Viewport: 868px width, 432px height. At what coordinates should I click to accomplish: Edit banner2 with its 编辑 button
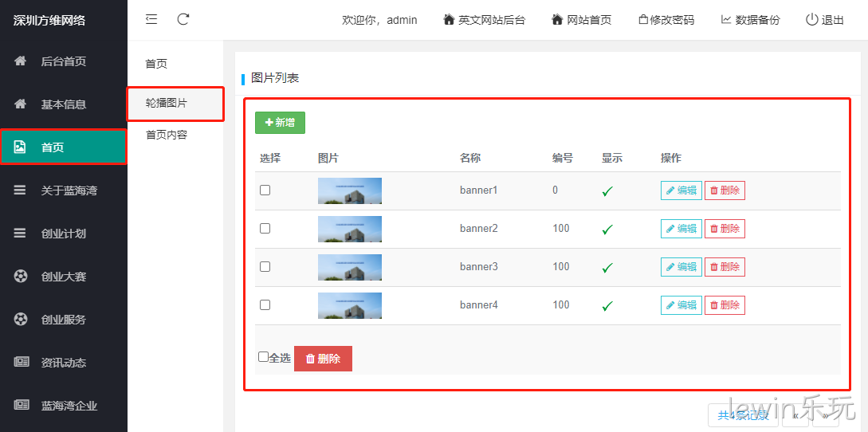tap(681, 229)
